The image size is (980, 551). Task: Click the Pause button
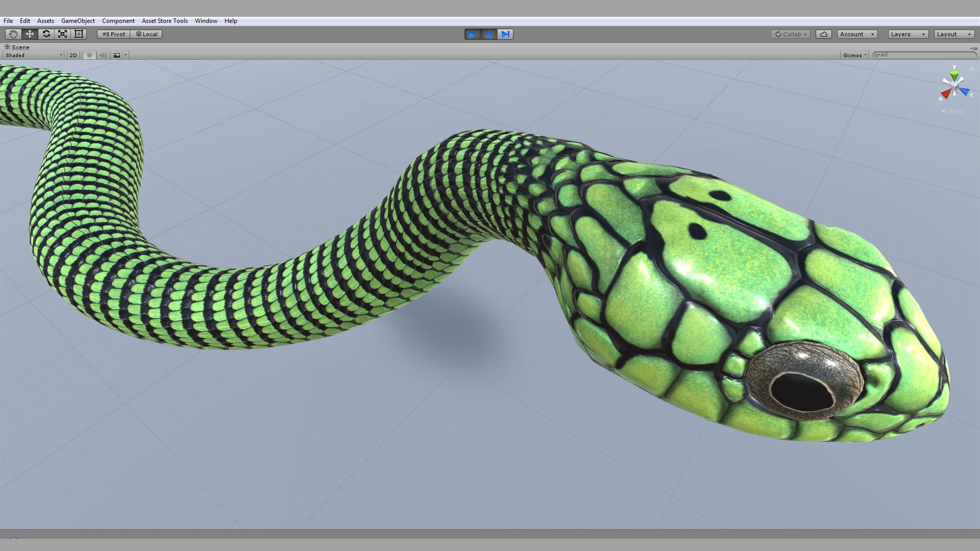(489, 34)
